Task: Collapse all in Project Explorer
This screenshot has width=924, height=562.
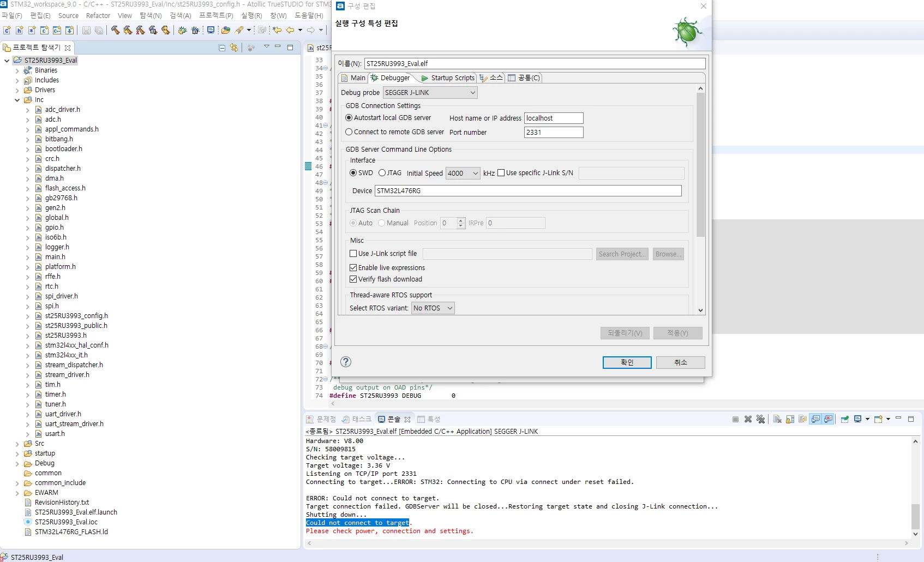Action: pos(222,47)
